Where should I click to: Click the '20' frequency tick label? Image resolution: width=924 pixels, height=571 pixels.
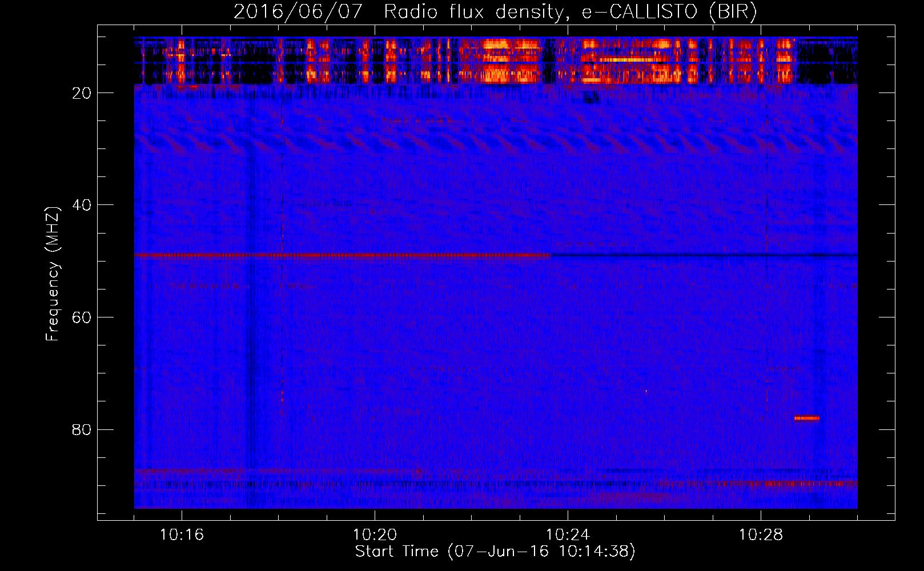(x=82, y=93)
